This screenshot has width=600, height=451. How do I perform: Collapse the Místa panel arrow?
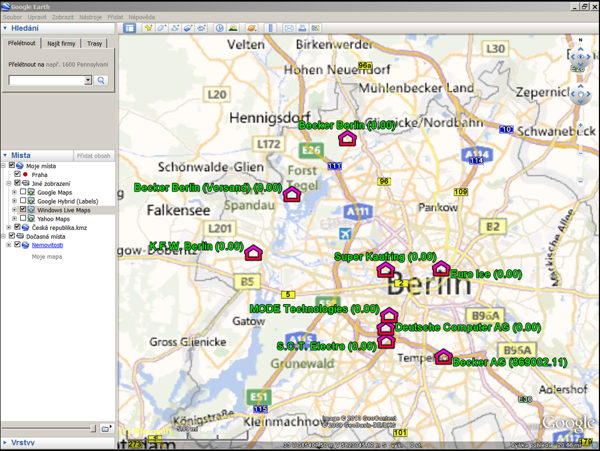[x=5, y=155]
